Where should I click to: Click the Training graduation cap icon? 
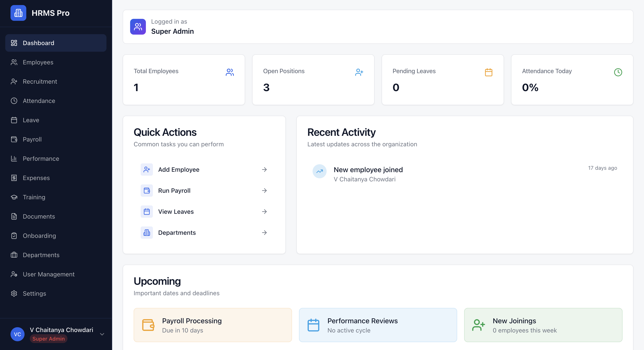pos(14,197)
